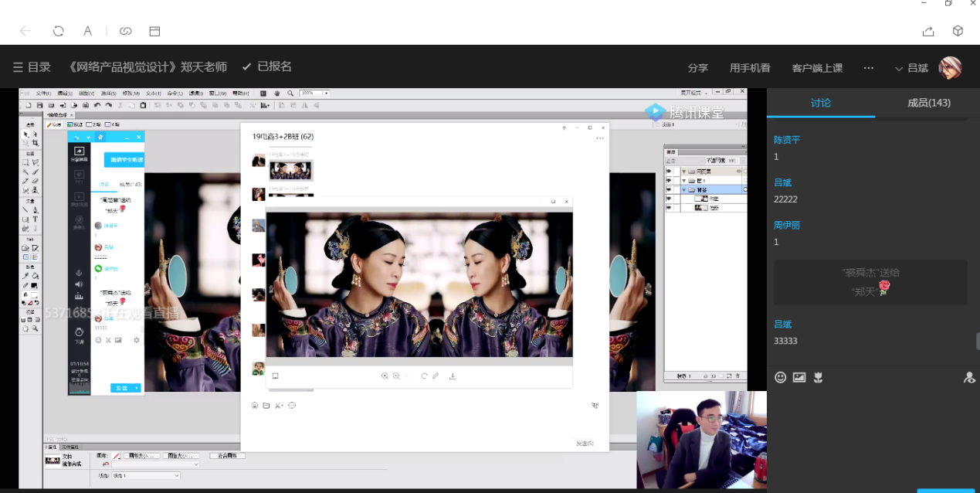Reload the page with the refresh icon

[58, 31]
